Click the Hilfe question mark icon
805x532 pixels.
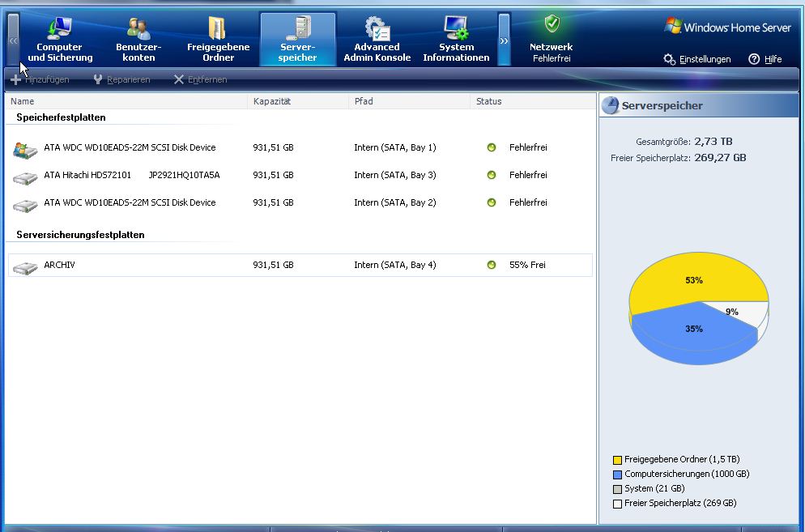tap(754, 59)
